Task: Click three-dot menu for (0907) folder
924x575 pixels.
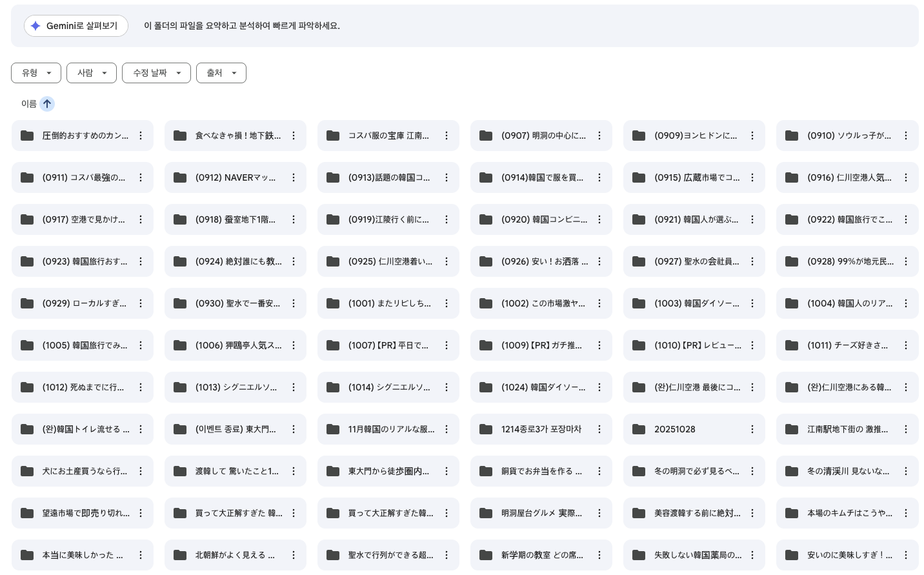Action: [x=599, y=136]
